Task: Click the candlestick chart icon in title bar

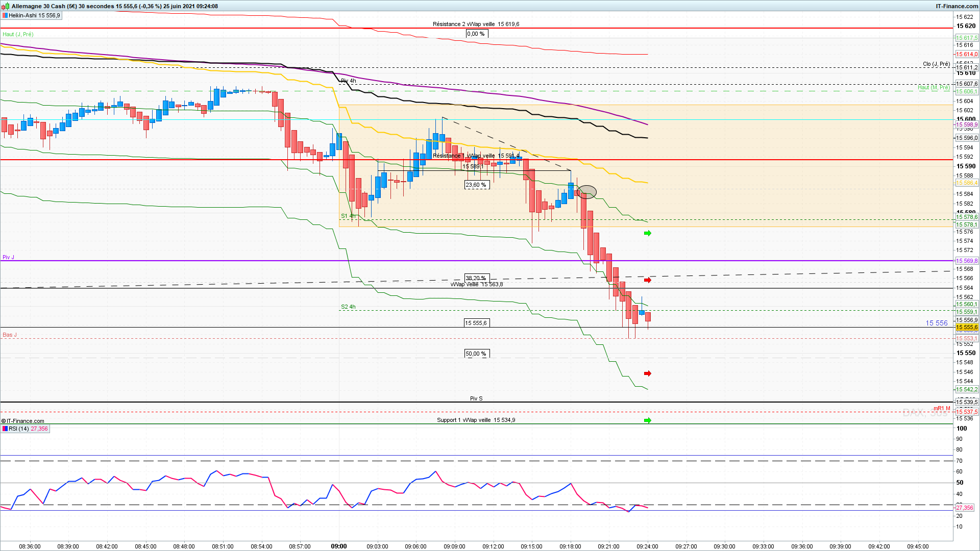Action: point(6,6)
